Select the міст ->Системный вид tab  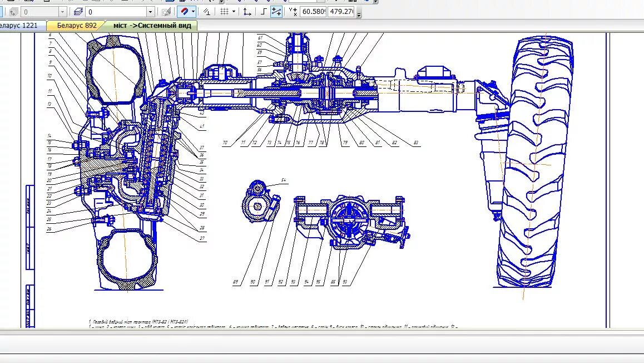152,26
